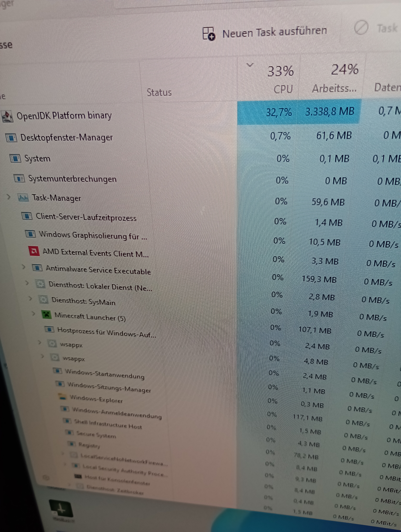Expand the Minecraft Launcher (5) group

click(x=33, y=314)
